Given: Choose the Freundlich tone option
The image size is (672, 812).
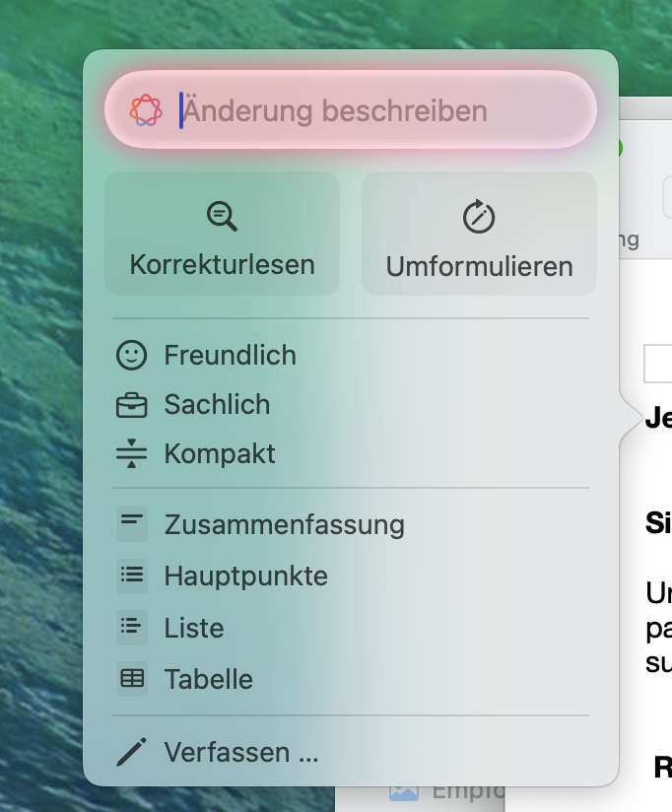Looking at the screenshot, I should pos(351,355).
